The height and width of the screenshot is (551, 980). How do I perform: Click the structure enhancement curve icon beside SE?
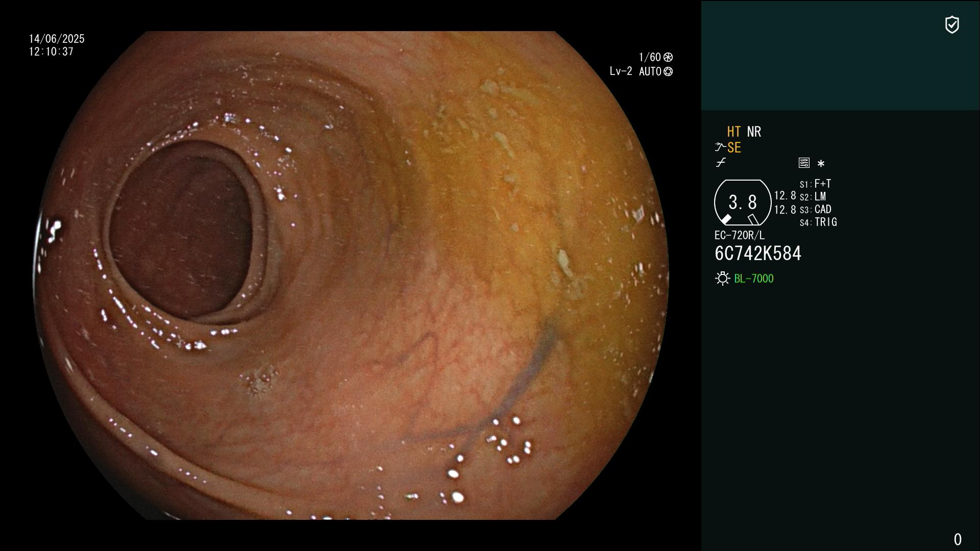(720, 147)
